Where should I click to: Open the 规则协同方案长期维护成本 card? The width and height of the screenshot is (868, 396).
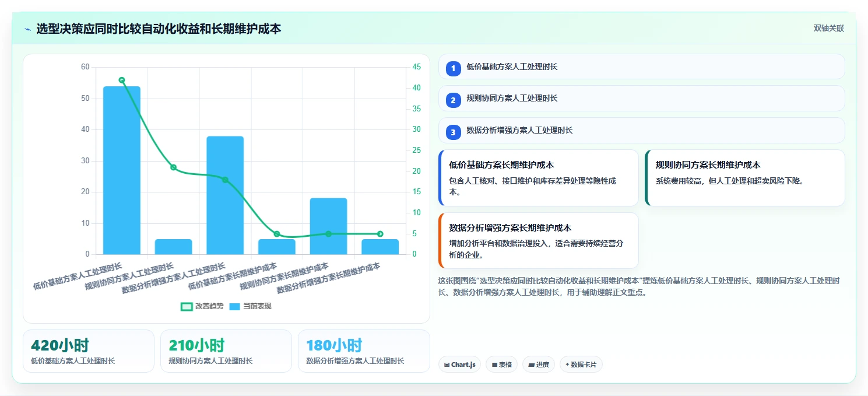pyautogui.click(x=745, y=178)
